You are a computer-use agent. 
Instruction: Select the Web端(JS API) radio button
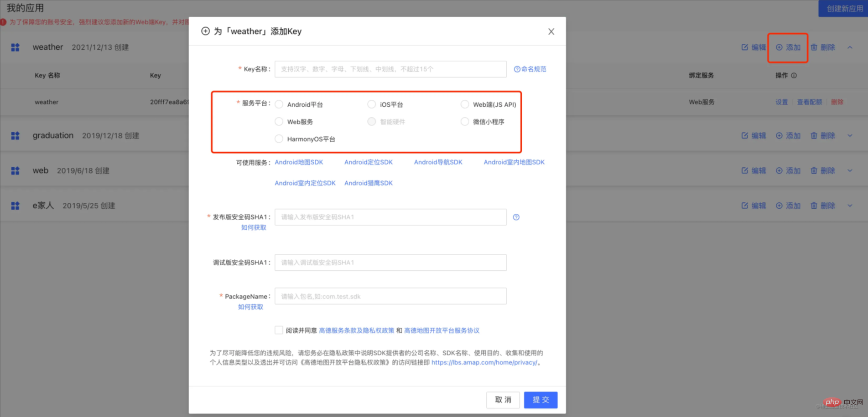(465, 104)
